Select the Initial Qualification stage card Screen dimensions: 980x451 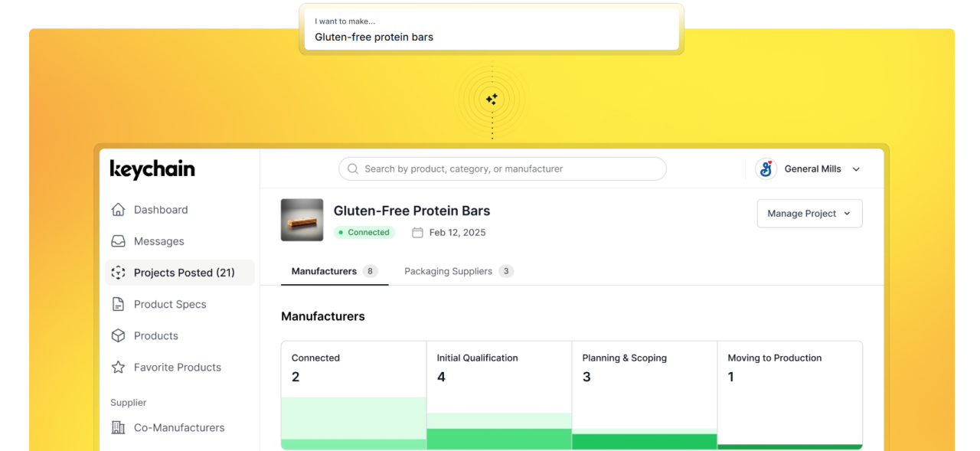coord(498,394)
